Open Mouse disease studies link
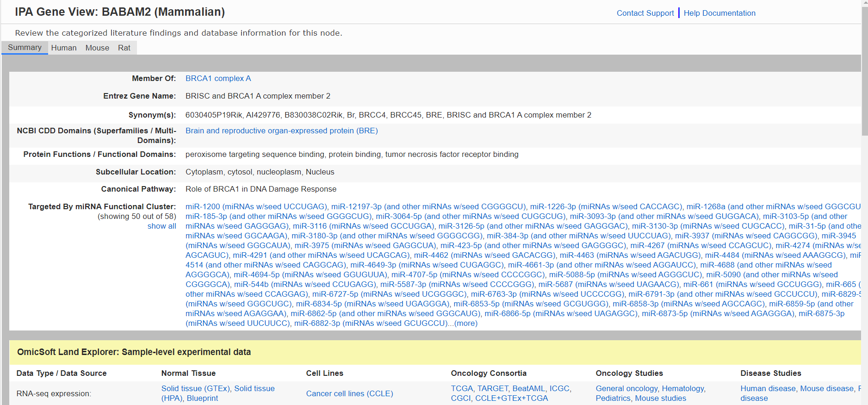This screenshot has width=868, height=405. tap(827, 388)
